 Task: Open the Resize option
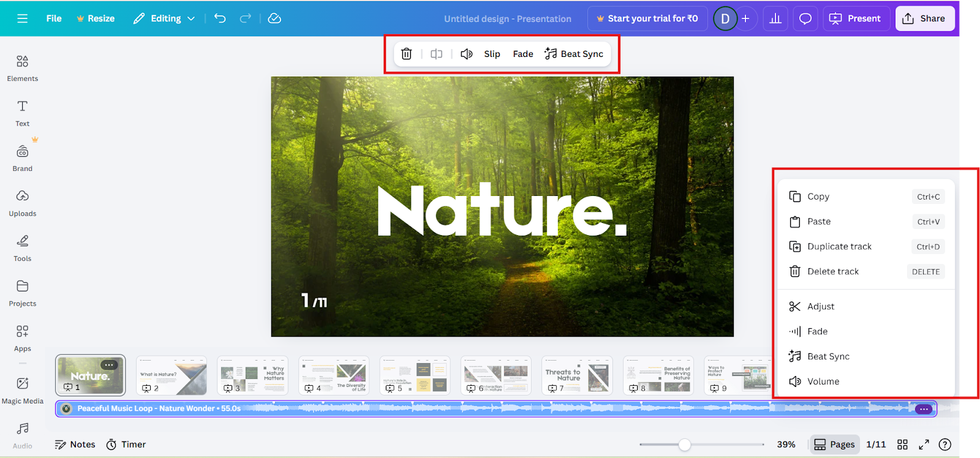tap(96, 18)
